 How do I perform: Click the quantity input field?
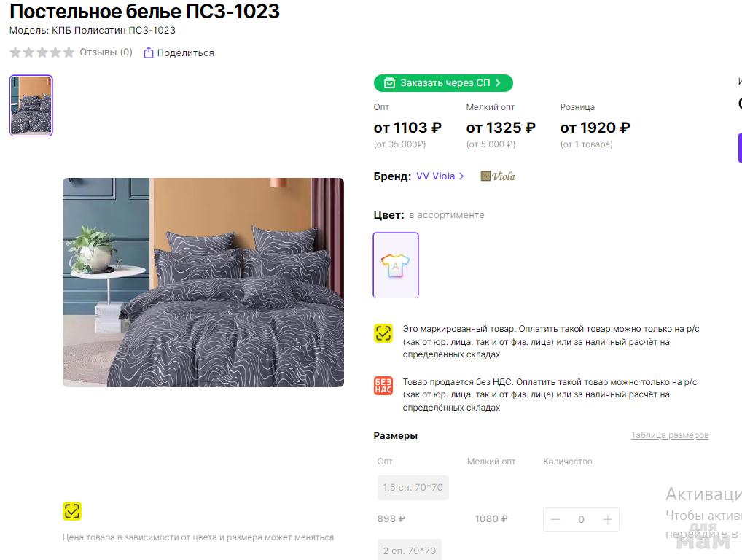(581, 519)
